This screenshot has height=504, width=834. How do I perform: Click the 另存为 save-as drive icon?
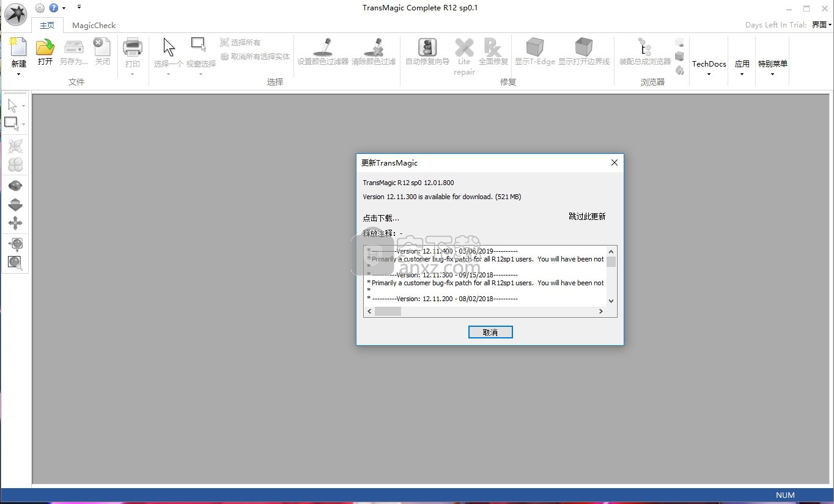pyautogui.click(x=74, y=48)
